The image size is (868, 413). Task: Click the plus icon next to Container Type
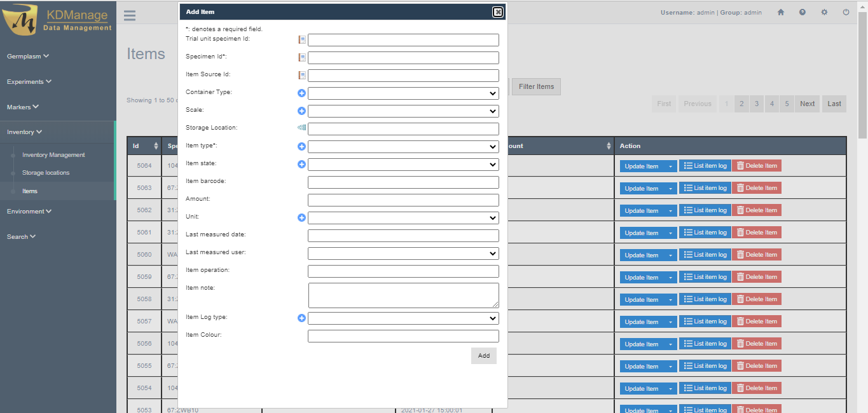tap(302, 93)
